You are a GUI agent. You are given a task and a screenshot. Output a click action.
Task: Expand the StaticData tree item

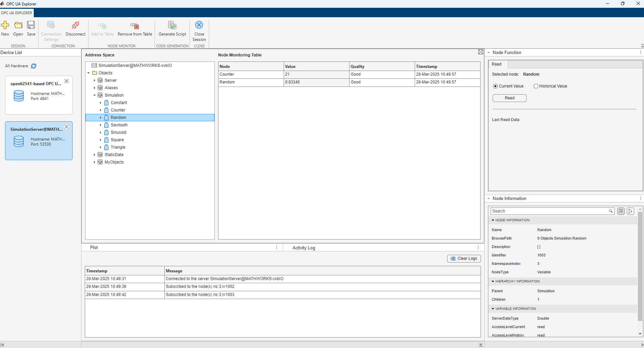tap(94, 154)
